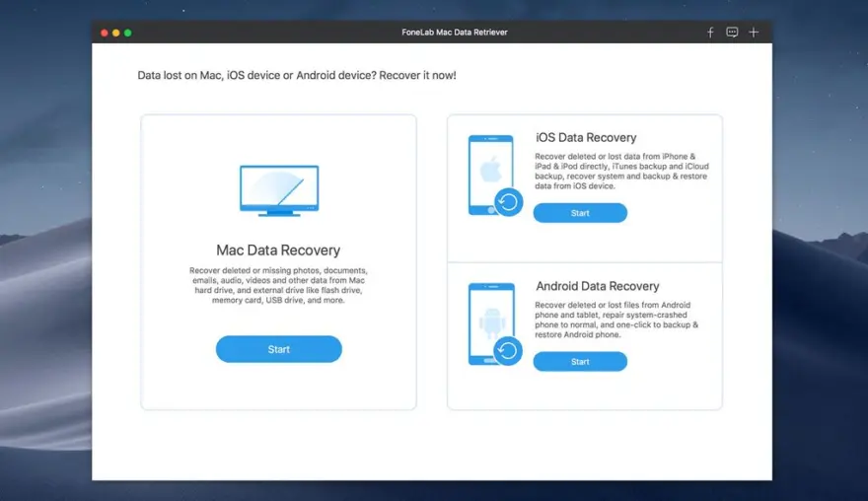Select the Android Data Recovery heading

point(598,286)
